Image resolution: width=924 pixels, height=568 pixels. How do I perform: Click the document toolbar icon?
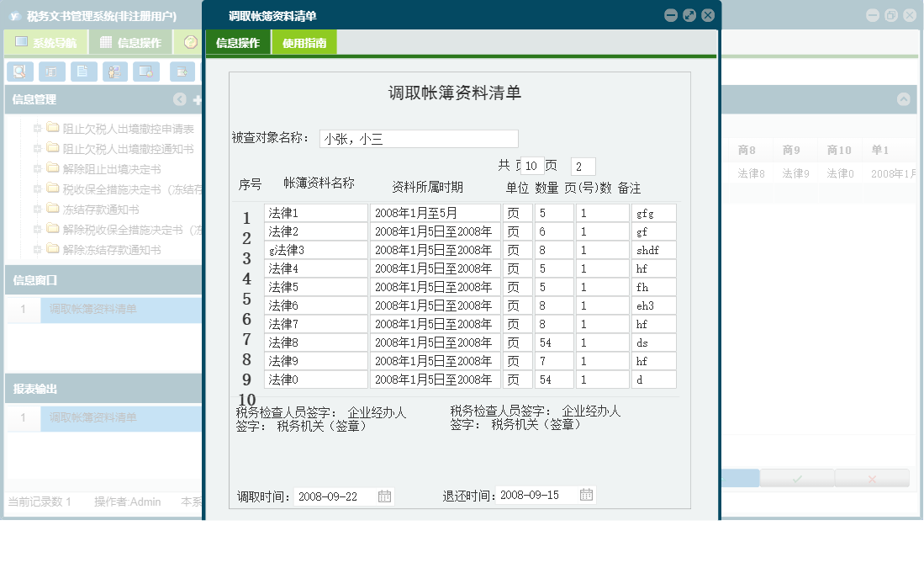point(82,71)
